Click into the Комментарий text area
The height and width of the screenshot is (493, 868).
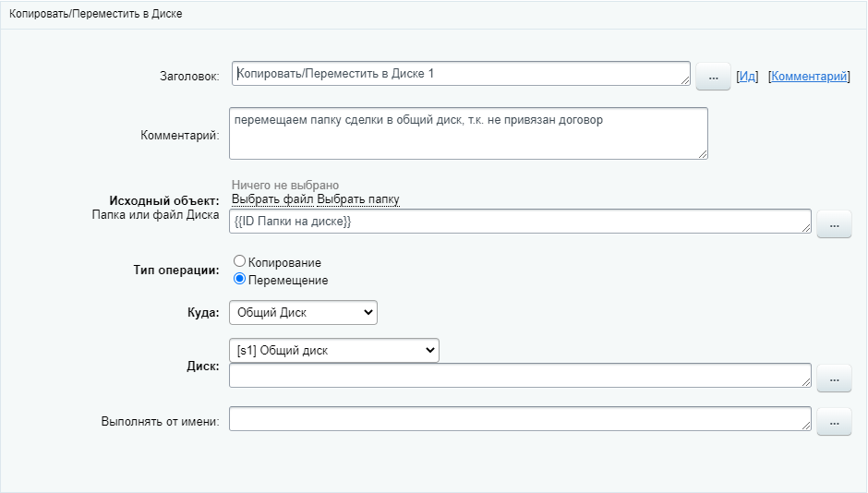(x=467, y=133)
